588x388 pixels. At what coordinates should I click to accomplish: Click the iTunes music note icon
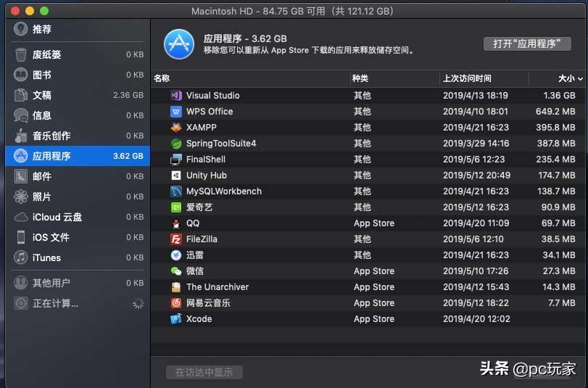coord(20,257)
